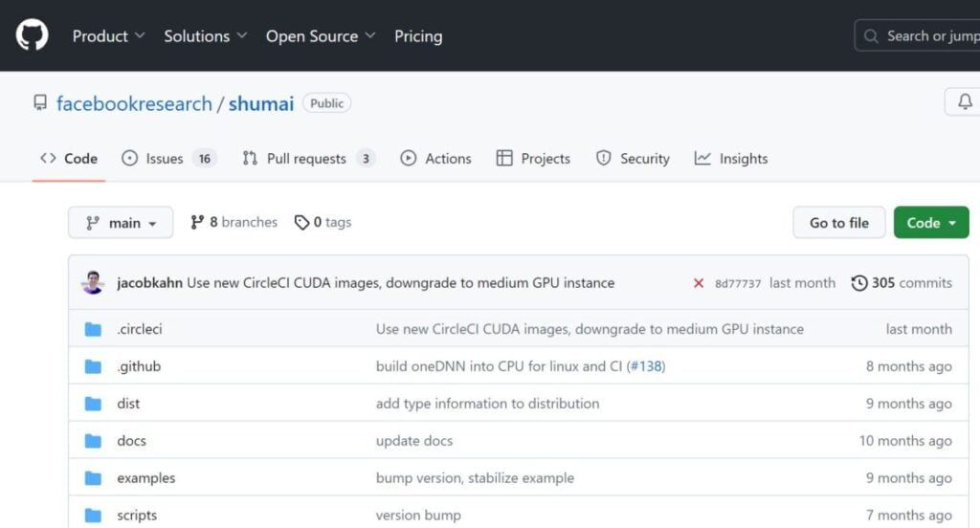Click the repository book icon beside facebookresearch

(x=40, y=102)
